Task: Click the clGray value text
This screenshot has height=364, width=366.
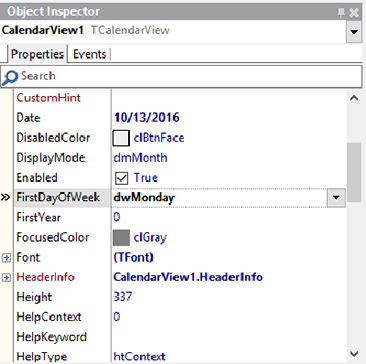Action: click(x=150, y=238)
